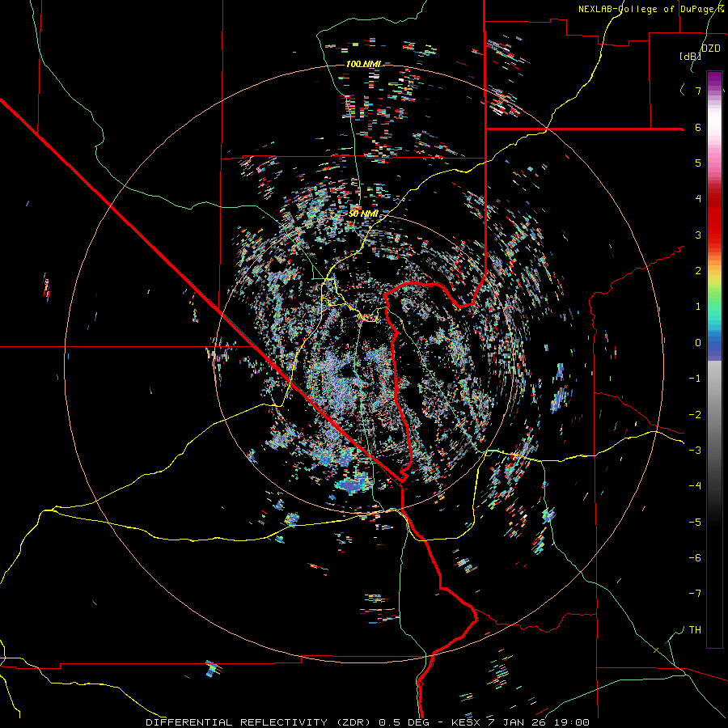Click the ZDR vertical color scale bar
The image size is (728, 728).
[714, 359]
